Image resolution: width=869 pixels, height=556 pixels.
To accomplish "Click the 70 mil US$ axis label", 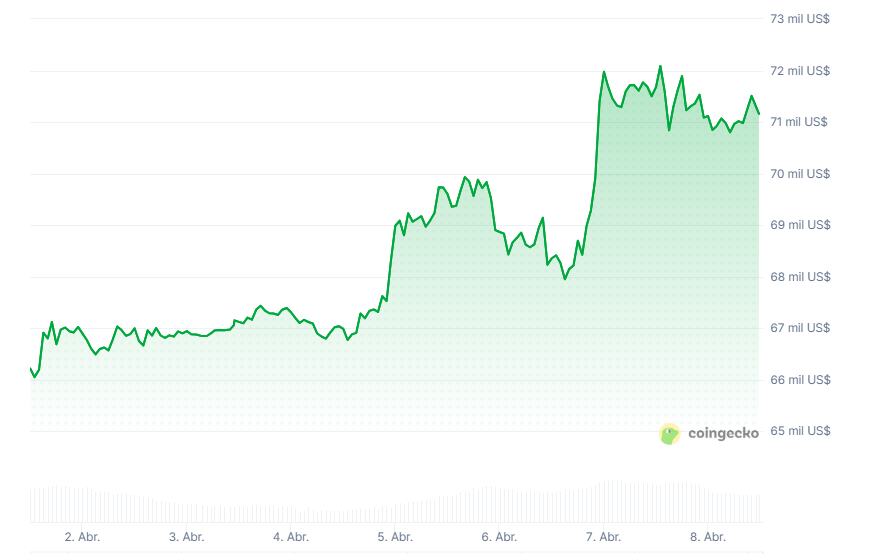I will click(800, 174).
